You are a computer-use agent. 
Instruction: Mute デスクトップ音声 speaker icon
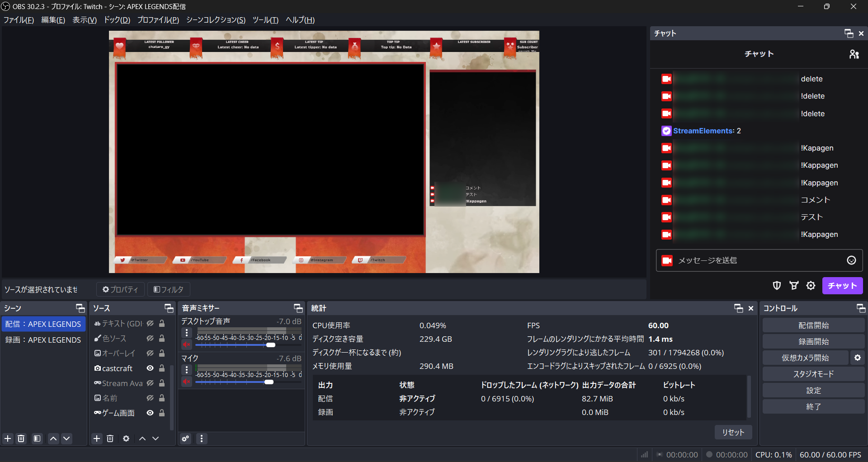point(186,344)
